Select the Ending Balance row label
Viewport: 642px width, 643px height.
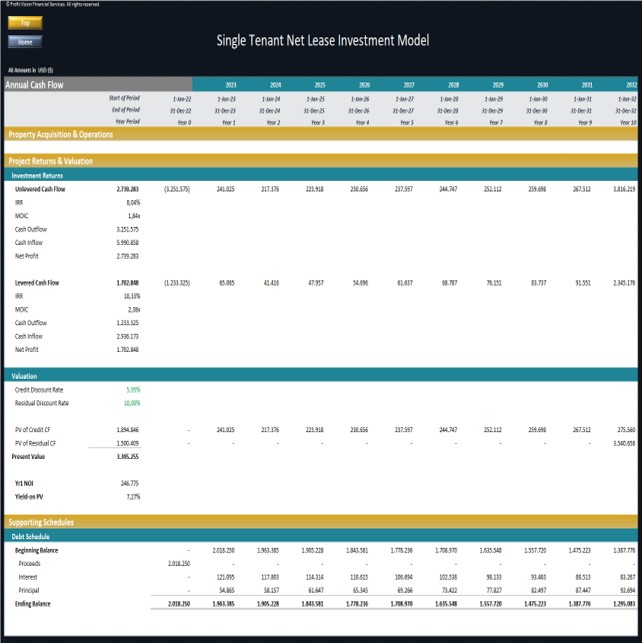[33, 604]
